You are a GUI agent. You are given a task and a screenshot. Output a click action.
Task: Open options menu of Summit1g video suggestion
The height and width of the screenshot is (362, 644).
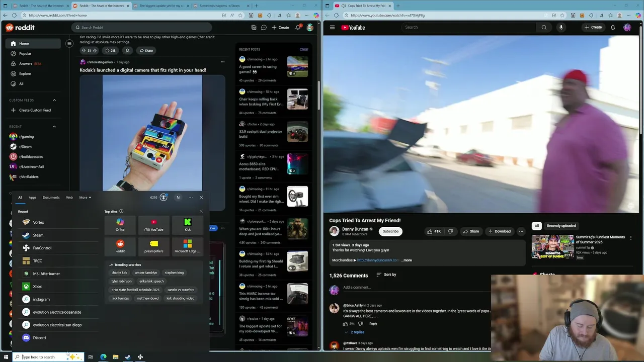[631, 238]
